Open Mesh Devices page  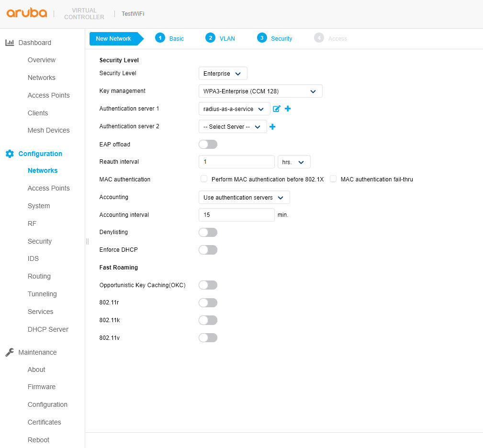[49, 130]
